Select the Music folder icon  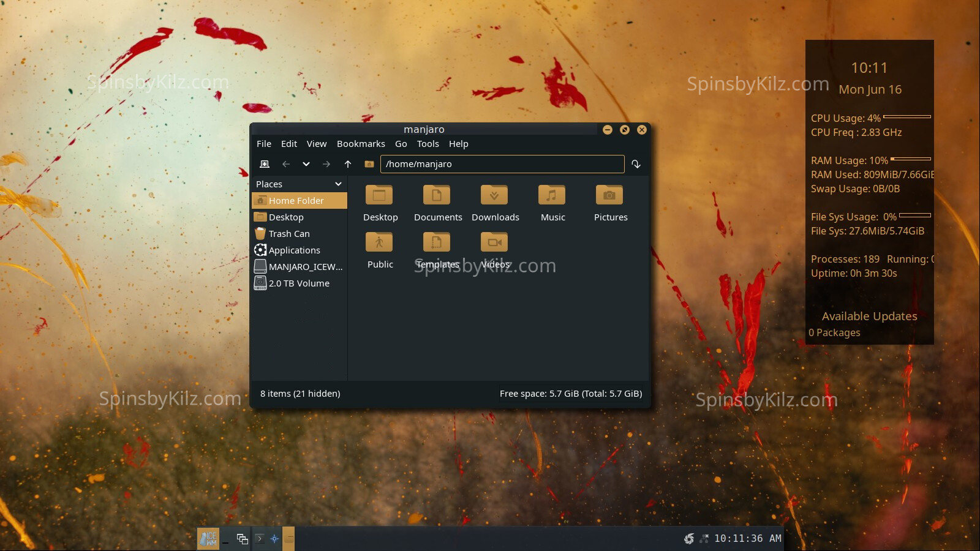click(552, 195)
